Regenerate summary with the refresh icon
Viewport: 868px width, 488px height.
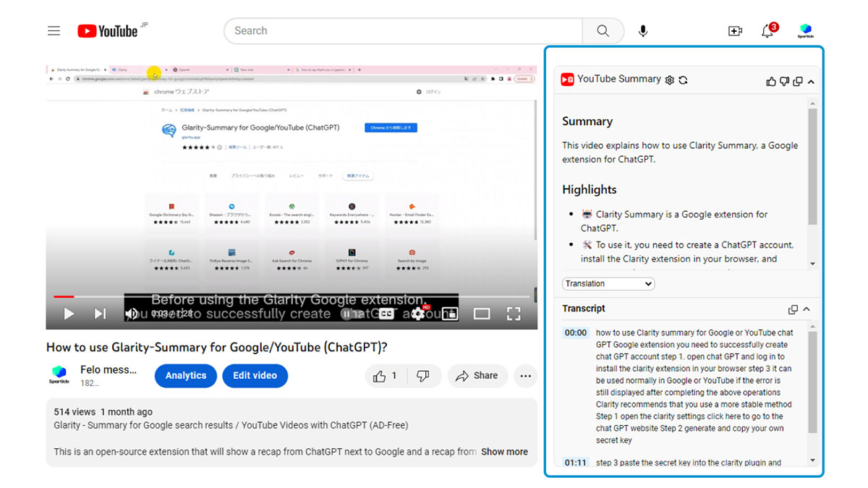point(683,80)
